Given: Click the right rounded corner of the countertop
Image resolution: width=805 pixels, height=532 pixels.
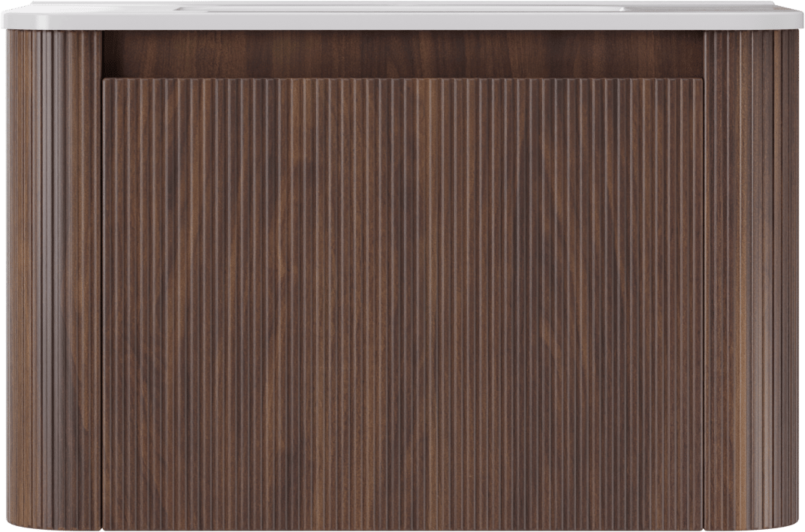Looking at the screenshot, I should pyautogui.click(x=796, y=17).
